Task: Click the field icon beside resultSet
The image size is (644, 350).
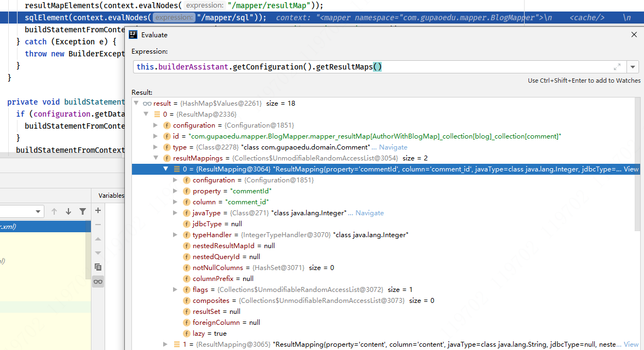Action: click(x=186, y=311)
